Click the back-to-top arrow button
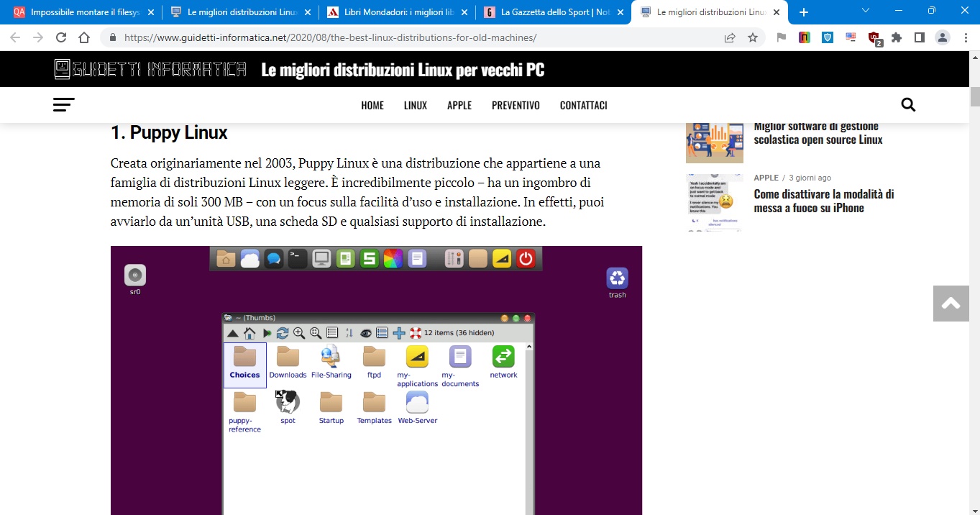The height and width of the screenshot is (515, 980). point(951,304)
